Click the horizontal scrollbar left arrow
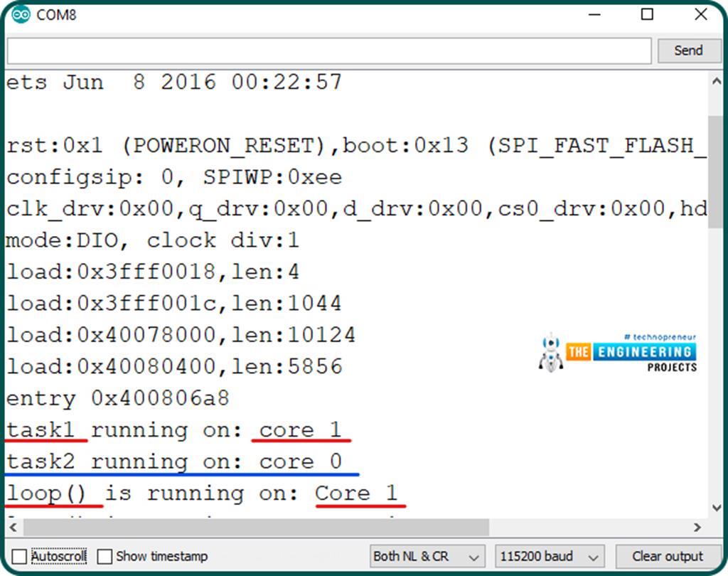 pyautogui.click(x=11, y=528)
